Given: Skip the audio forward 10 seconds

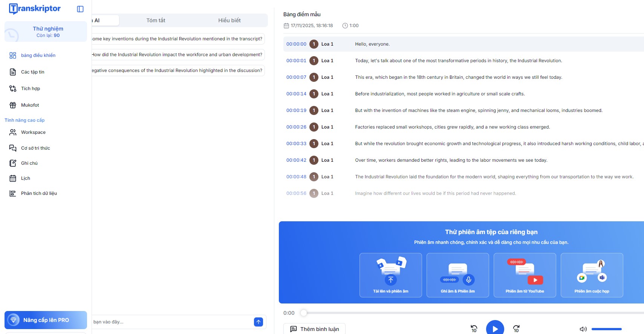Looking at the screenshot, I should tap(516, 329).
